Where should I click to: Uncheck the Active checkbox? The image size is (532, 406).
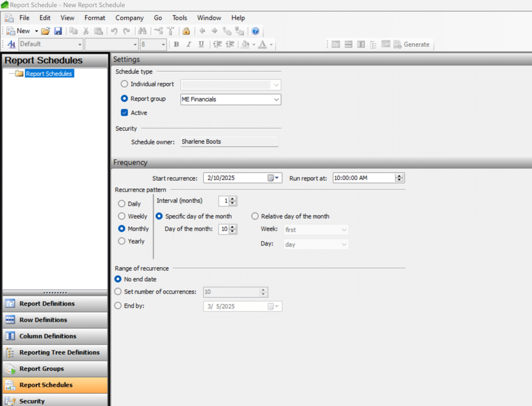pos(124,113)
